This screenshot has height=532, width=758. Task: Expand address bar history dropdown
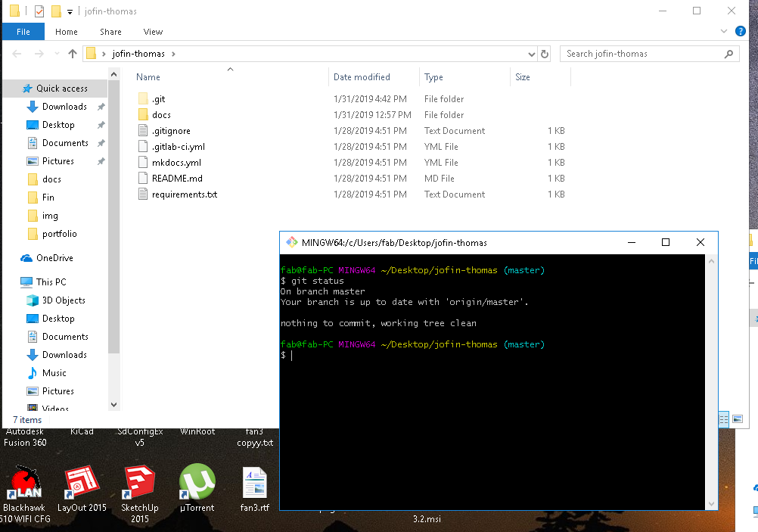coord(531,54)
